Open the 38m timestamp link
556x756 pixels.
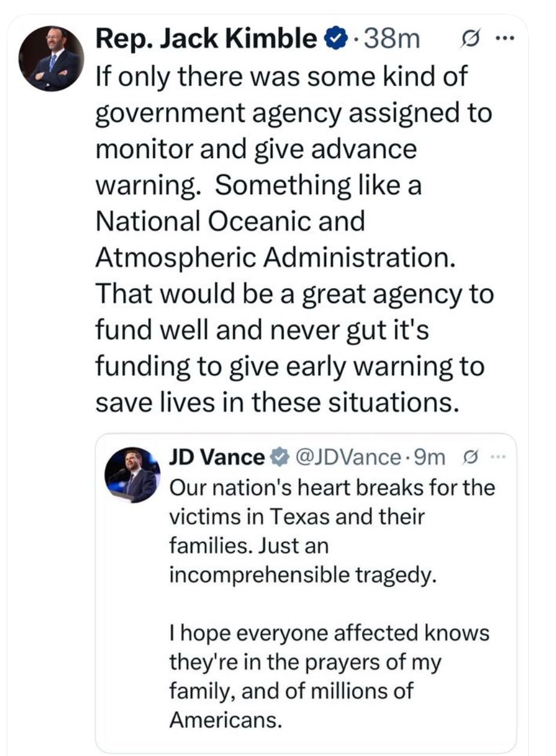393,40
